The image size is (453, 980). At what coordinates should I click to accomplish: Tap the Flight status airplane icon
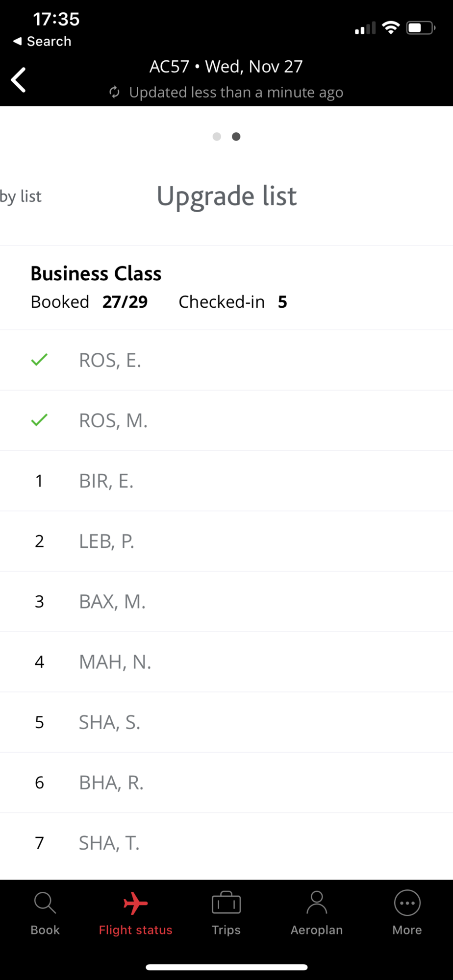[x=136, y=903]
